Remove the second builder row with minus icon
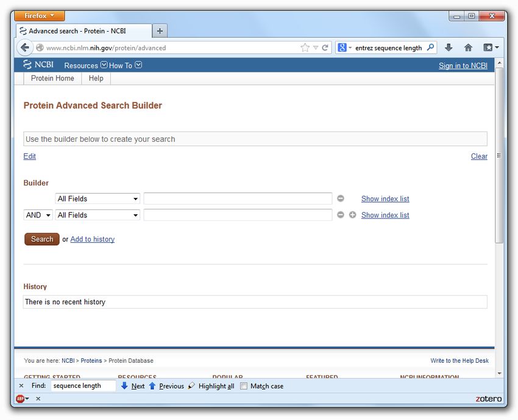The width and height of the screenshot is (518, 420). 341,215
